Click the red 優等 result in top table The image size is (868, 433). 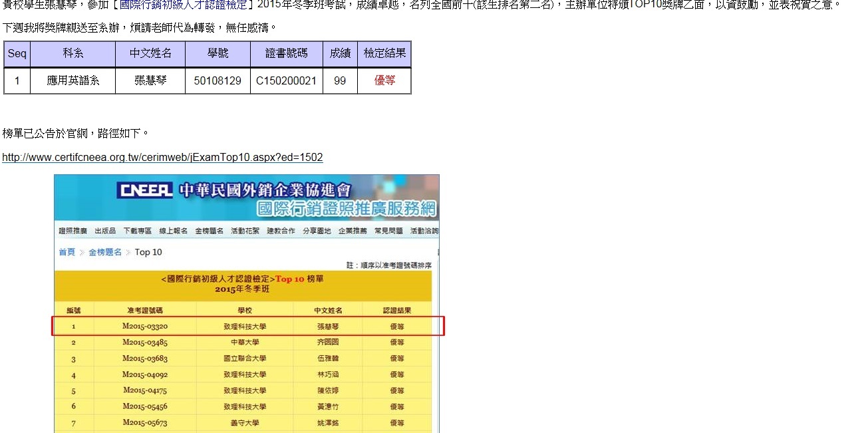pos(384,81)
